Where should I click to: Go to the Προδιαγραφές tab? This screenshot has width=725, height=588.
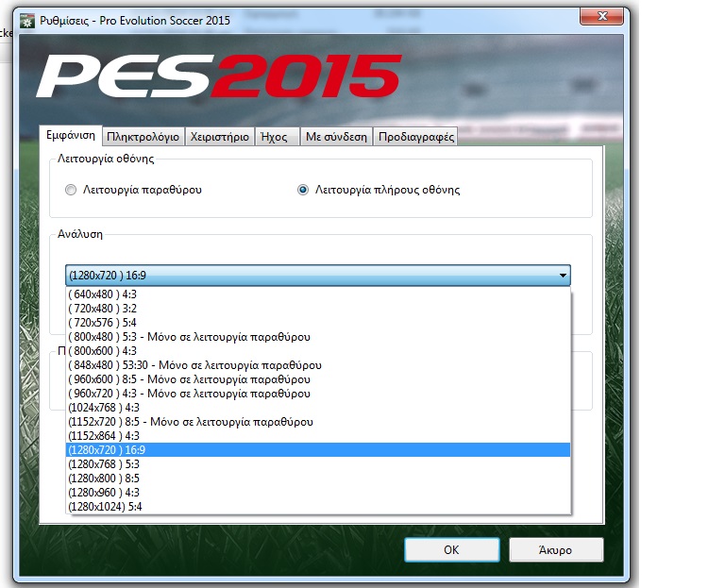pos(415,137)
